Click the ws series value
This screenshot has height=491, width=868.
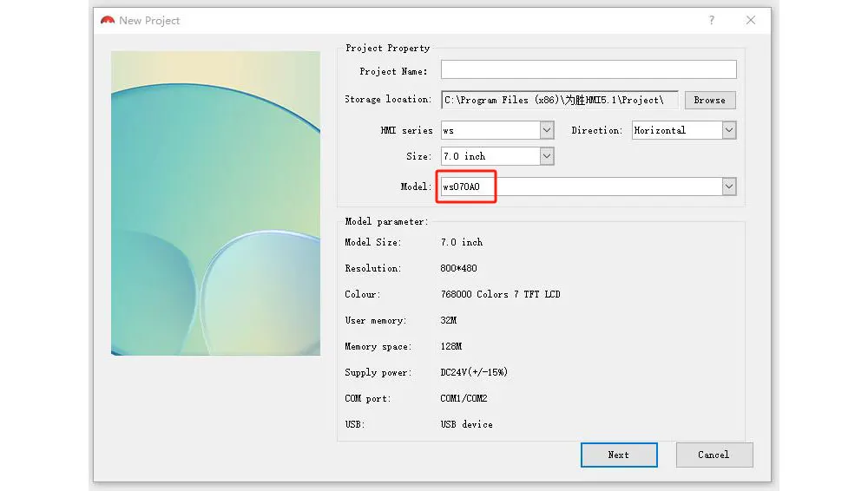pos(449,131)
